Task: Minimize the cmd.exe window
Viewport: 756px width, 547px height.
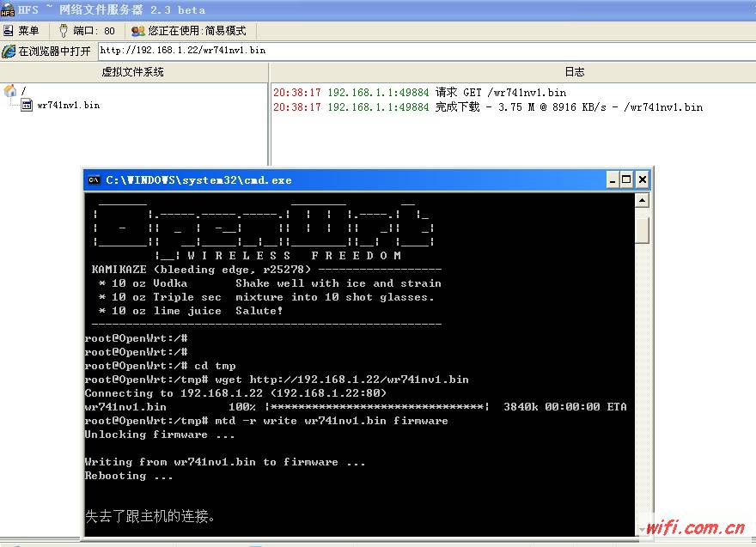Action: point(613,180)
